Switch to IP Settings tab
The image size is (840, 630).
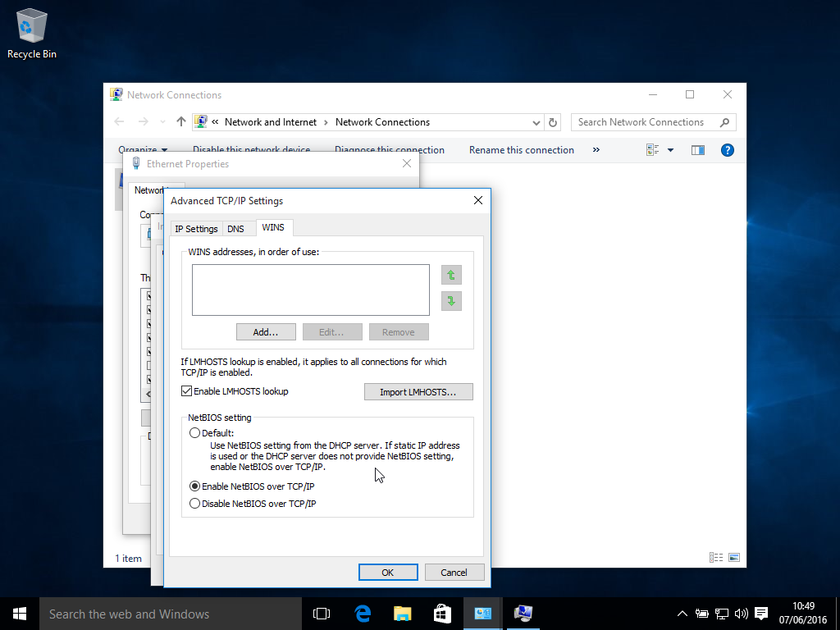(196, 229)
